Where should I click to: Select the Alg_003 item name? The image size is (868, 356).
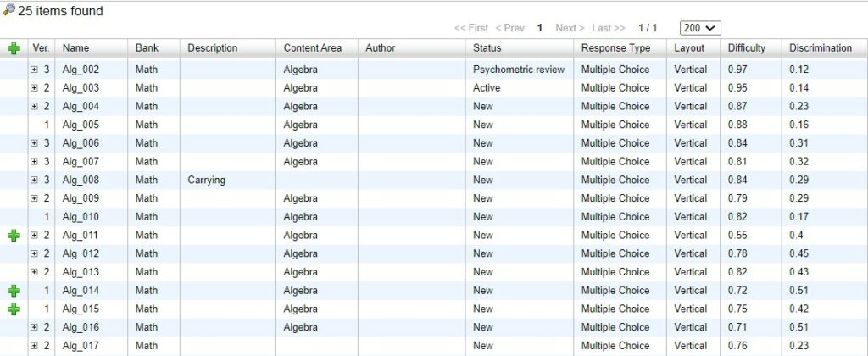81,88
